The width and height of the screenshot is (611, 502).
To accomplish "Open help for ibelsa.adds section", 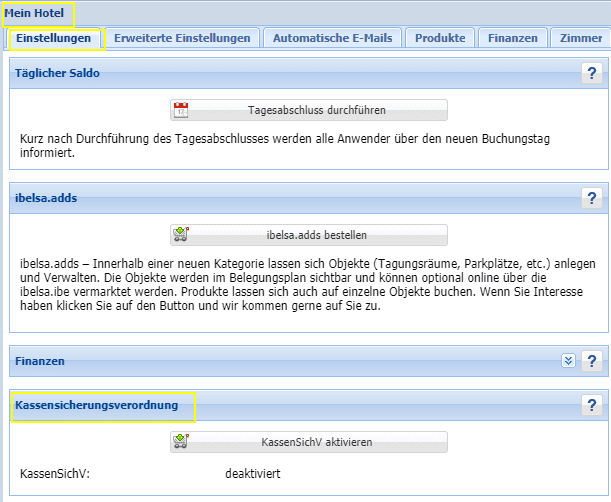I will (x=591, y=198).
